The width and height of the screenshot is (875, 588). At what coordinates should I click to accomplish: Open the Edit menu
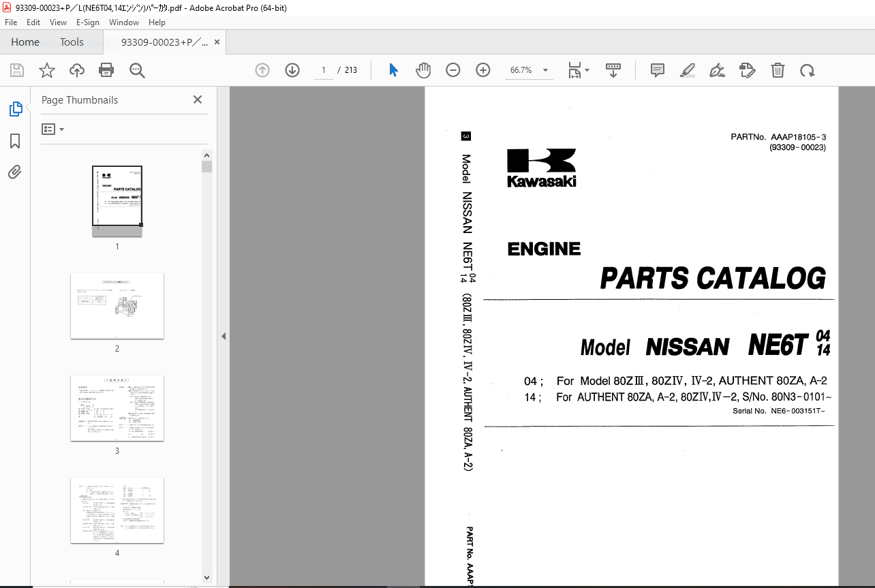(x=33, y=22)
